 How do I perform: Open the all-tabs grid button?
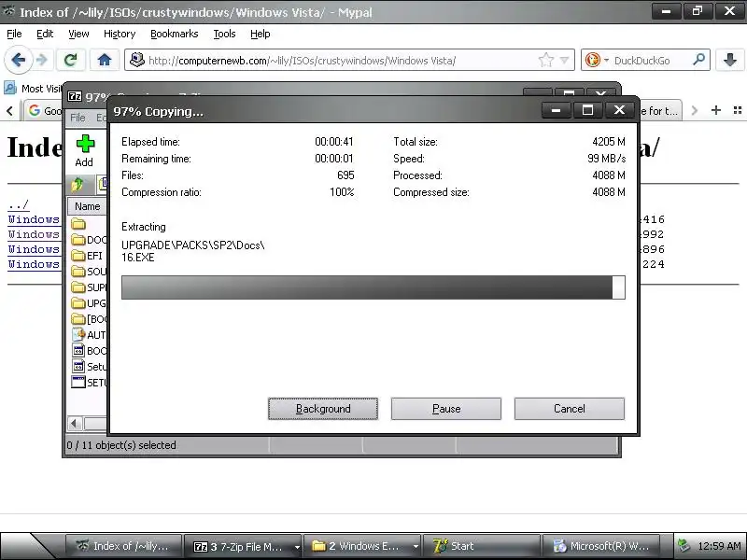point(738,110)
